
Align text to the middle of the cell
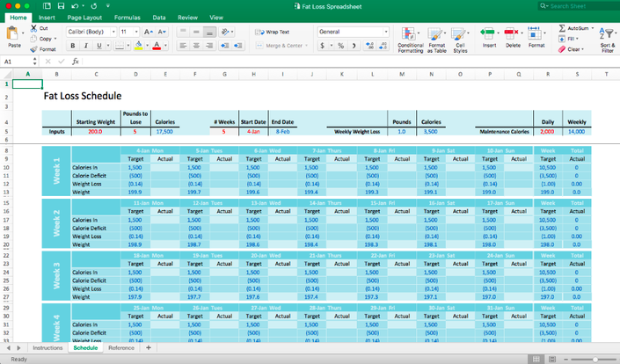[196, 32]
